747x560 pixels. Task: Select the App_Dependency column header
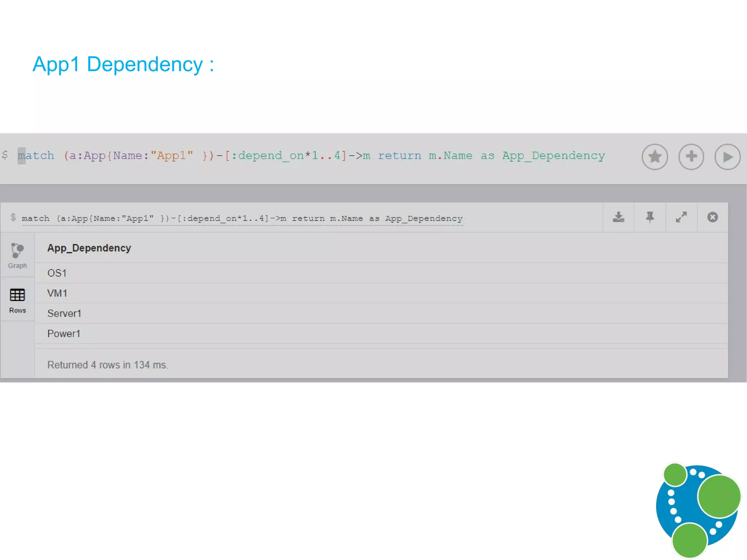tap(89, 248)
